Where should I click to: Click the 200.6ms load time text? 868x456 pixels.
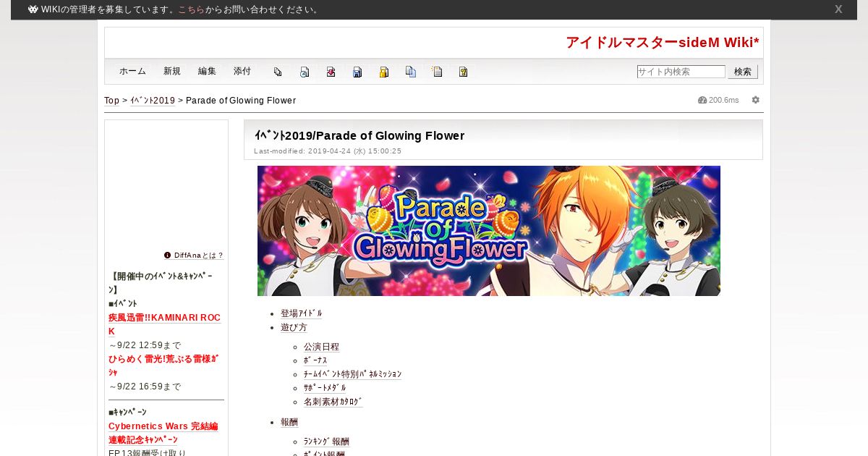point(724,100)
